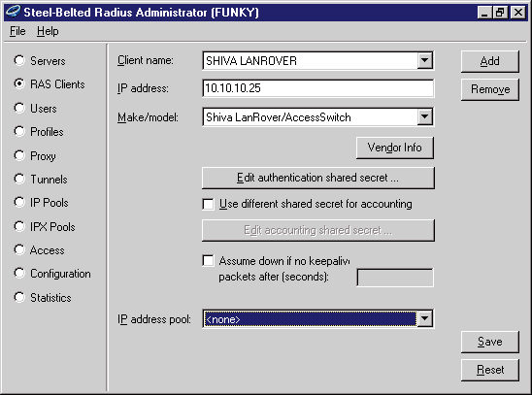Select the Users radio option

(19, 108)
